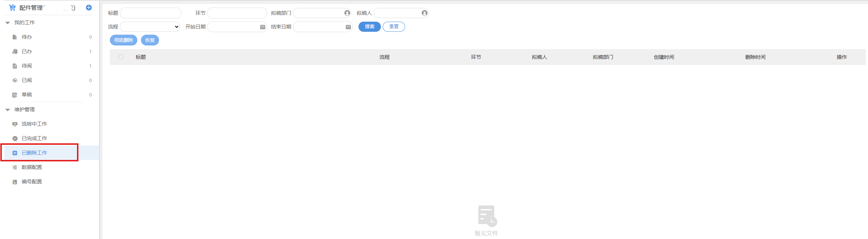Viewport: 868px width, 239px height.
Task: Click the 流程 column header
Action: 384,57
